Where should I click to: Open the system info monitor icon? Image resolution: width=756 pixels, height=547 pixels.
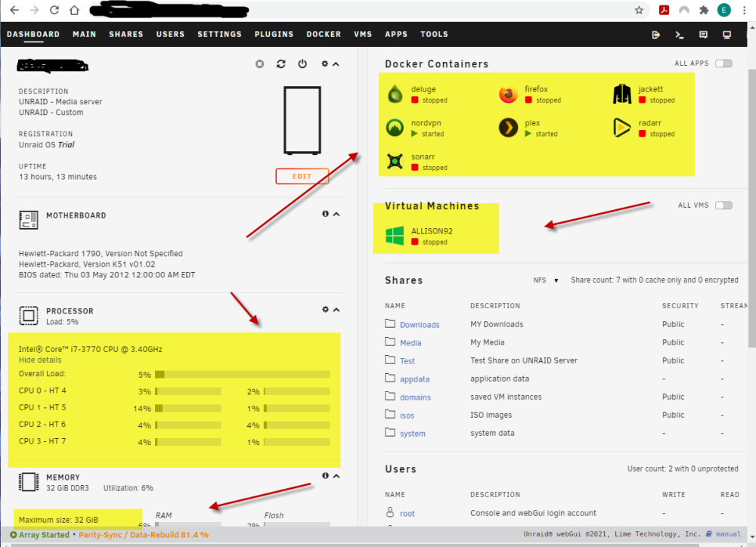pyautogui.click(x=727, y=35)
